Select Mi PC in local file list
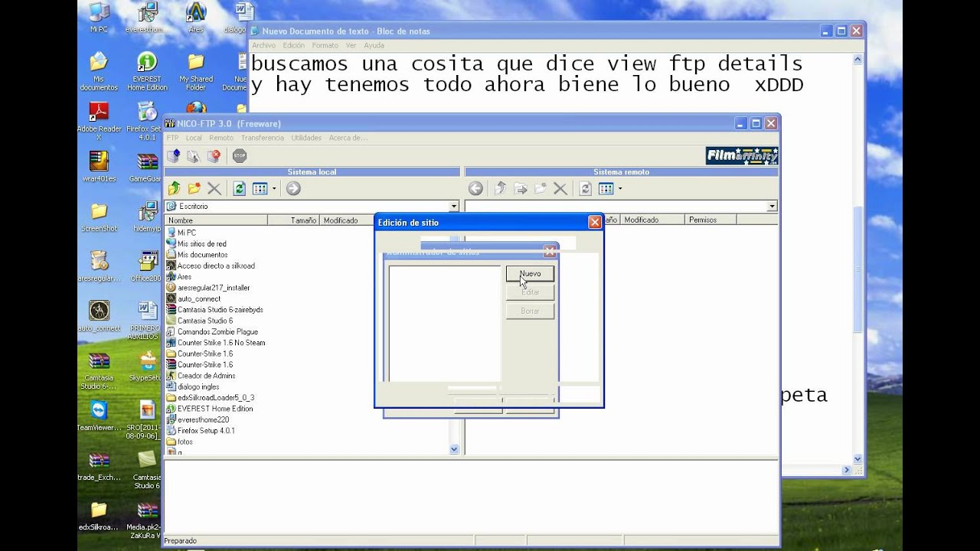Viewport: 980px width, 551px height. (x=187, y=233)
